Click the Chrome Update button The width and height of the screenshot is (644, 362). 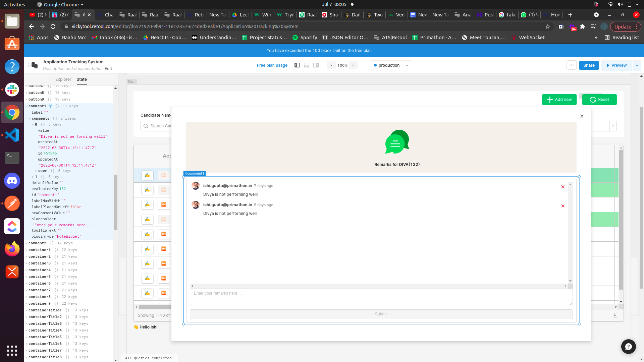click(x=626, y=26)
